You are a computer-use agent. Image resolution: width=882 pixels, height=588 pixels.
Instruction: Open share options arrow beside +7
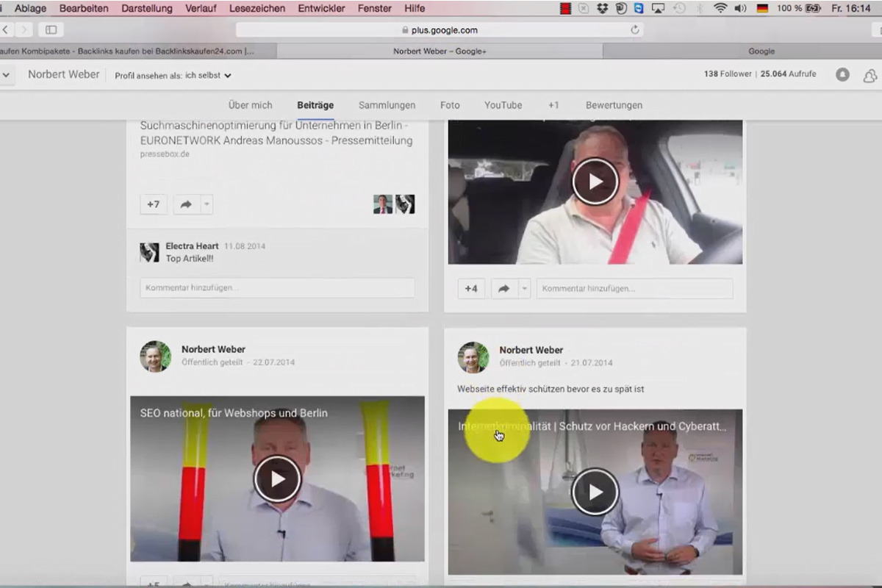[x=207, y=204]
